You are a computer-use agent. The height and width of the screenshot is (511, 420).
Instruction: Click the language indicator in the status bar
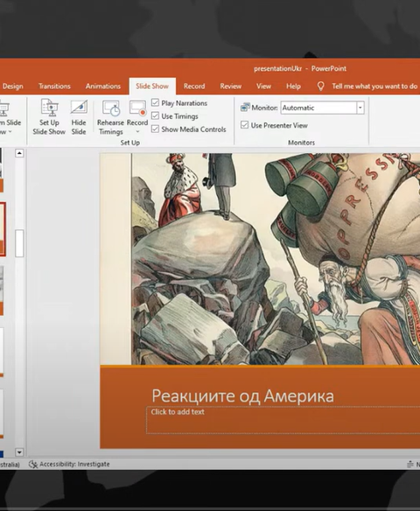tap(10, 464)
